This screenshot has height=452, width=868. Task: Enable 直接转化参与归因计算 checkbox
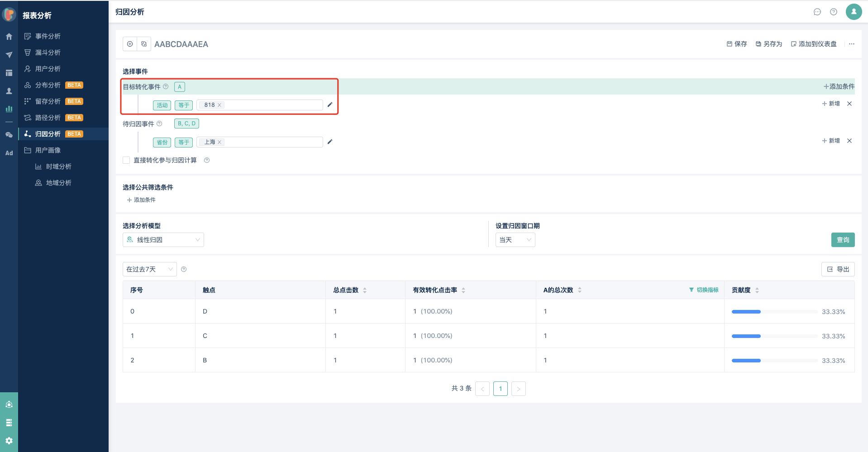(x=126, y=160)
